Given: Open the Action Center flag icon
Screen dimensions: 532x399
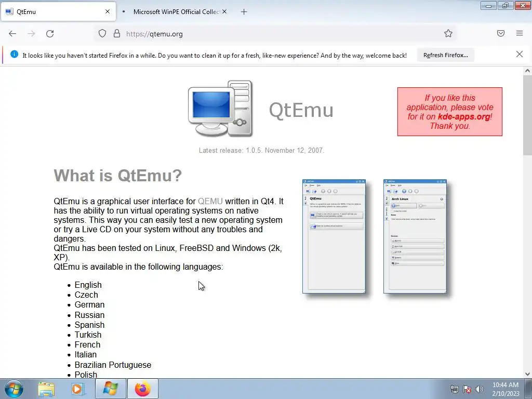Looking at the screenshot, I should tap(467, 389).
